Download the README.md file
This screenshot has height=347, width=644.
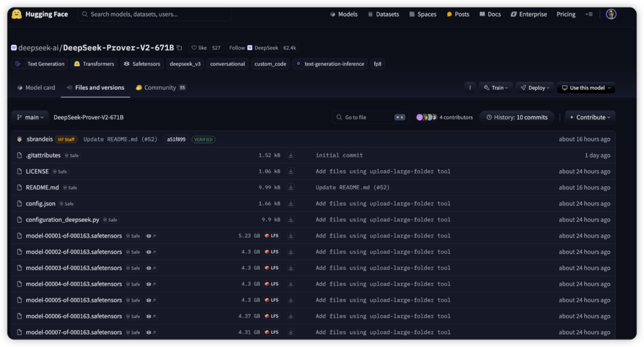pos(291,187)
